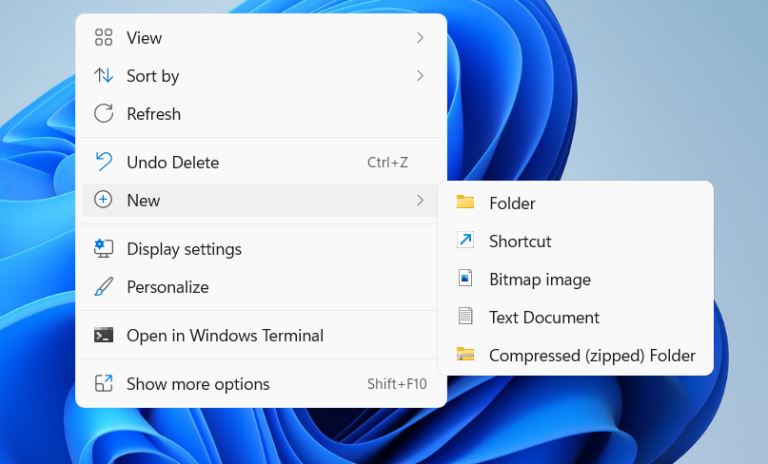Click the Undo Delete arrow icon

click(103, 161)
